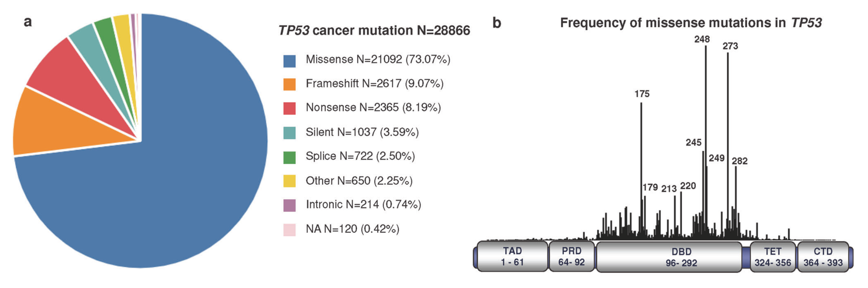Click the PRD 64-92 domain box

(x=571, y=256)
